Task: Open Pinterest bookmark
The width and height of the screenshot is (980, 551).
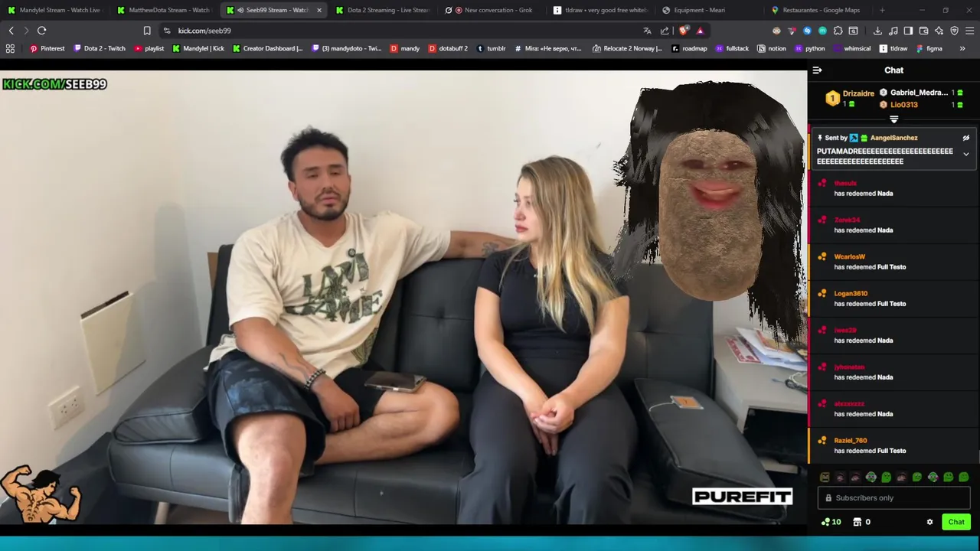Action: point(47,48)
